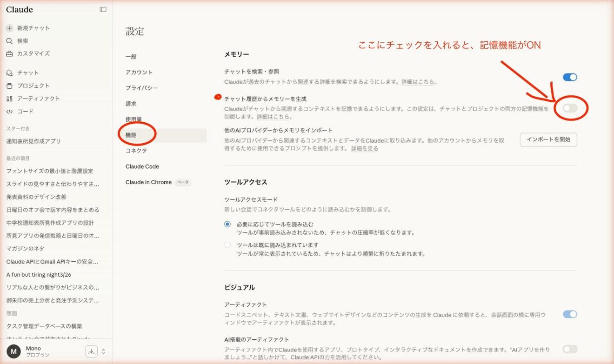614x364 pixels.
Task: Click the M profile avatar
Action: tap(13, 351)
